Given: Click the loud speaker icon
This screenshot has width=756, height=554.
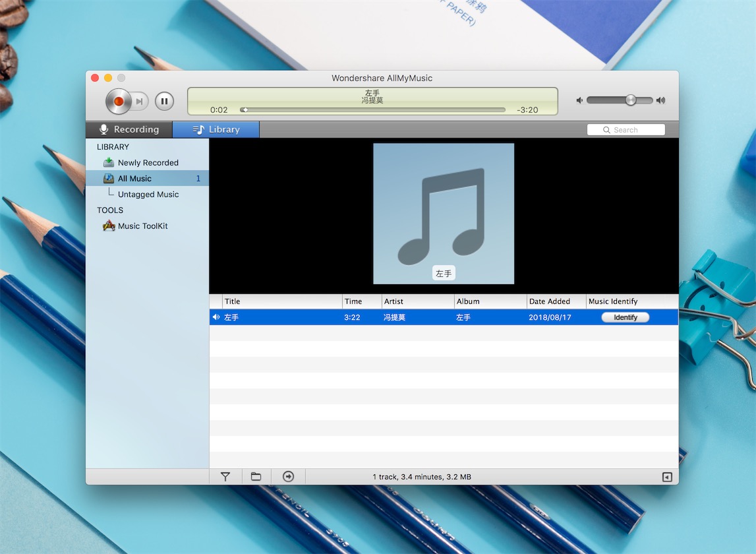Looking at the screenshot, I should [660, 100].
